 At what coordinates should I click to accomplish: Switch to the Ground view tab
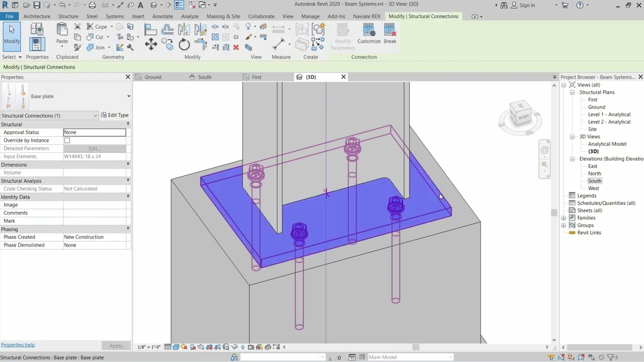[153, 77]
